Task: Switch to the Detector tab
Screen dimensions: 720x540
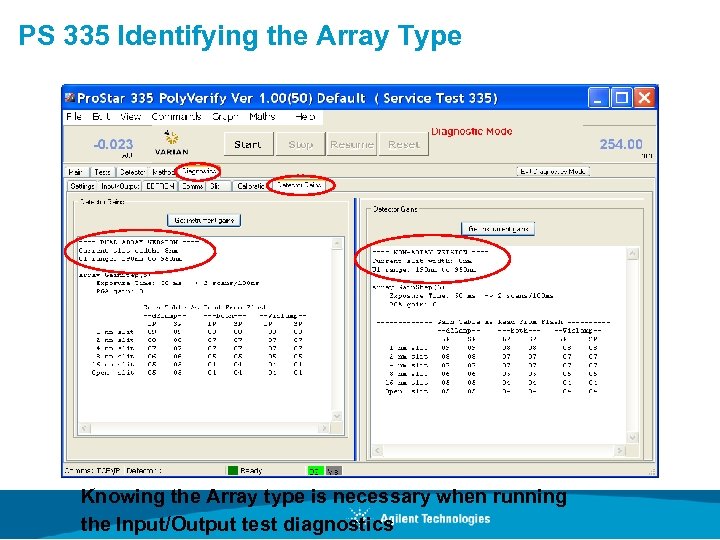Action: (x=132, y=172)
